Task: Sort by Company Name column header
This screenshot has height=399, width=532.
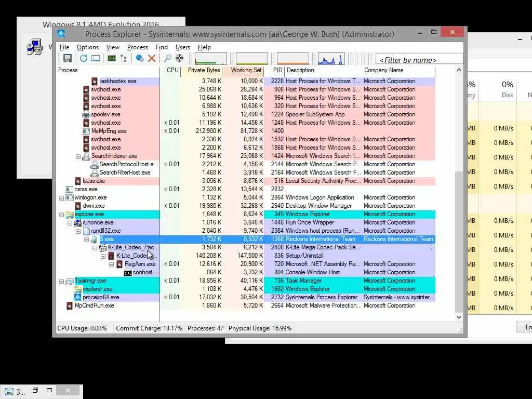Action: pyautogui.click(x=399, y=70)
